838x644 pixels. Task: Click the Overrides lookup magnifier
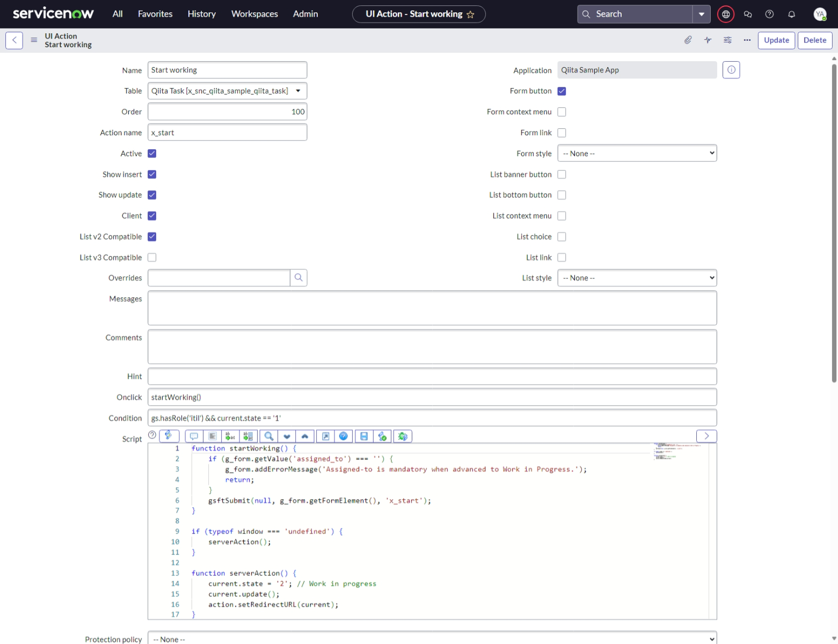[298, 277]
